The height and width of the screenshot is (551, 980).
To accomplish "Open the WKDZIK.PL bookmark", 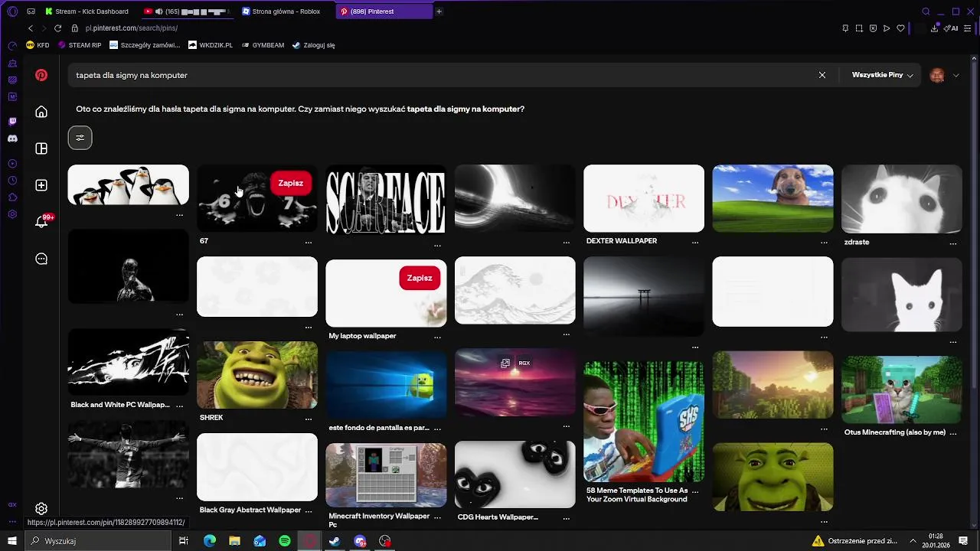I will click(x=211, y=45).
